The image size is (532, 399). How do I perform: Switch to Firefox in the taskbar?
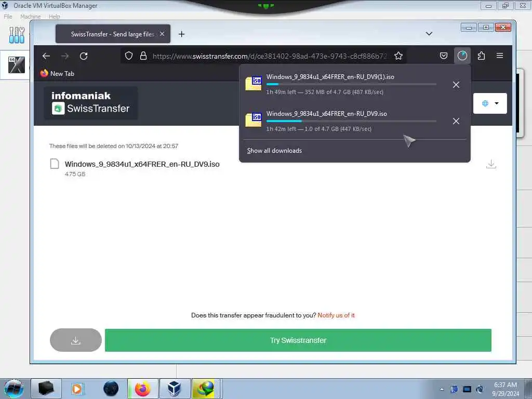point(143,389)
